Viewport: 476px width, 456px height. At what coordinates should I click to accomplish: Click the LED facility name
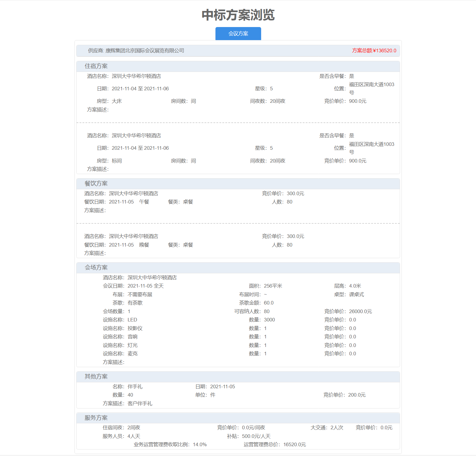click(x=132, y=320)
